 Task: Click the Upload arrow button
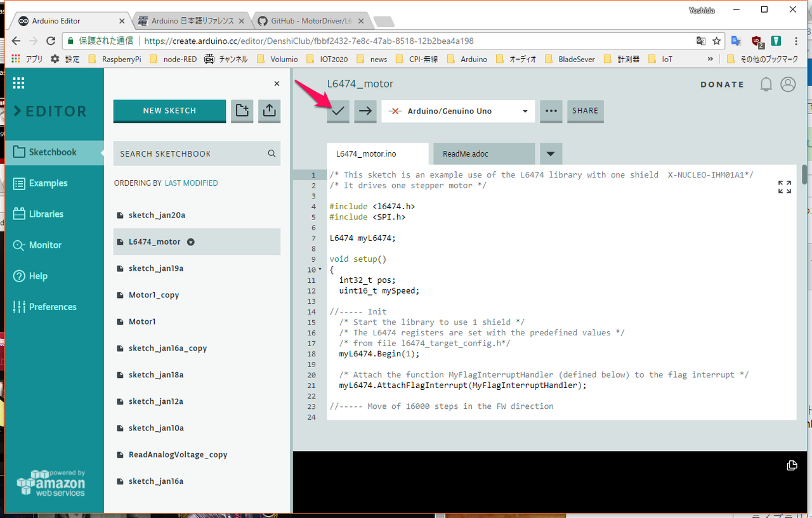[x=365, y=111]
